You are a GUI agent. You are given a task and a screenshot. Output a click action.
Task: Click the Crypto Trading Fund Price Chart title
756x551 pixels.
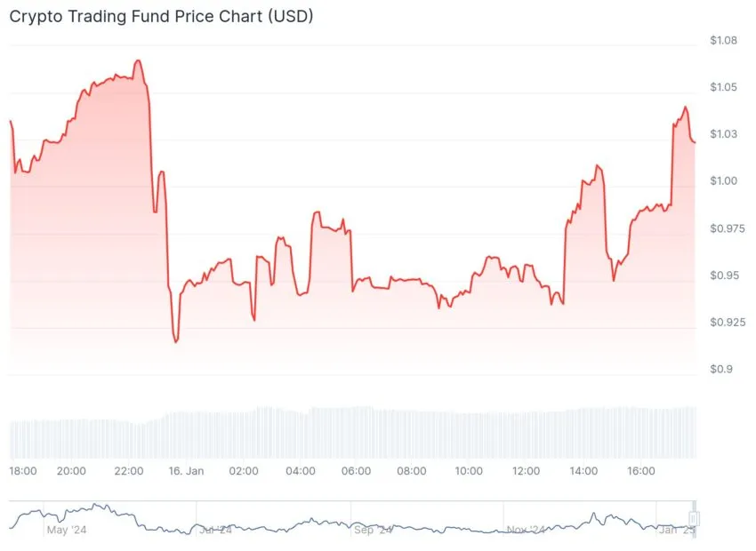click(x=161, y=16)
